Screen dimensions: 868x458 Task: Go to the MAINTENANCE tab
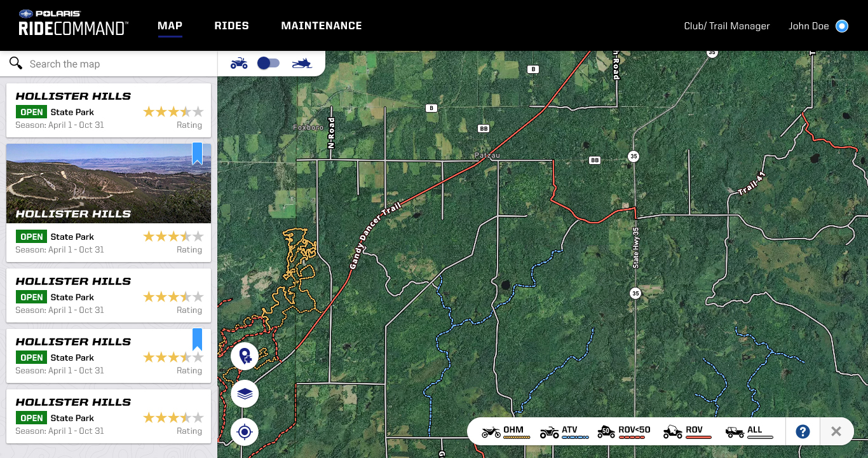[x=322, y=26]
